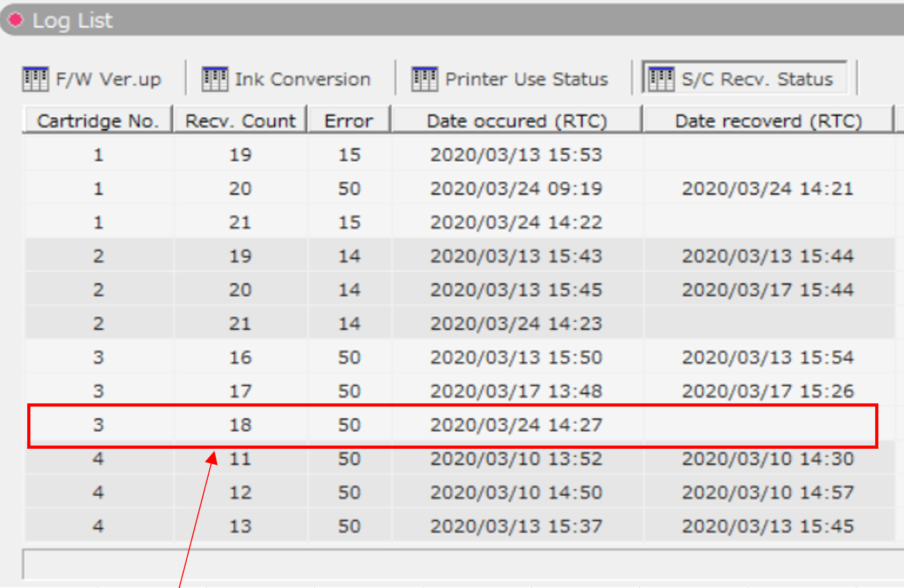Click the Printer Use Status grid icon
The image size is (904, 588).
(x=425, y=79)
